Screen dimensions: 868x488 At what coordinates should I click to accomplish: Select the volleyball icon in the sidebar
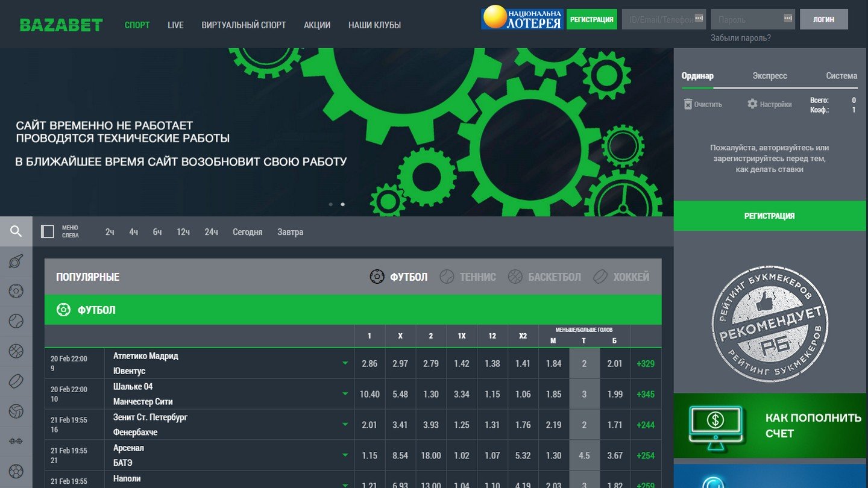[16, 411]
